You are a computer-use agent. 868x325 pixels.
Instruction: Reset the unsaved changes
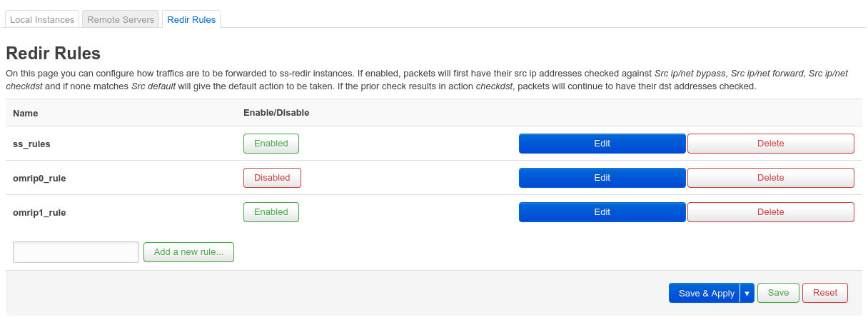tap(824, 293)
